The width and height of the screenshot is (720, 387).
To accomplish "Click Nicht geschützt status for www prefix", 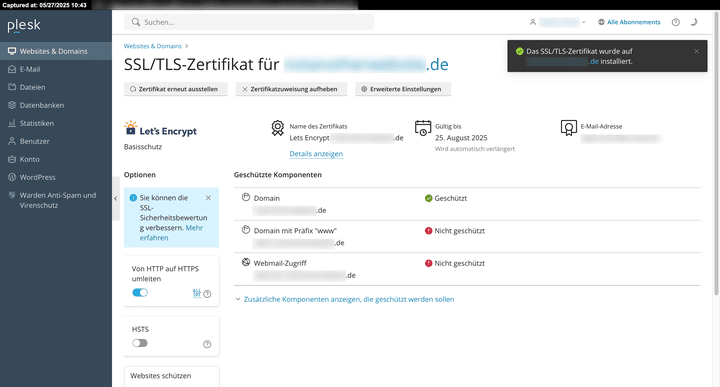I will [455, 231].
